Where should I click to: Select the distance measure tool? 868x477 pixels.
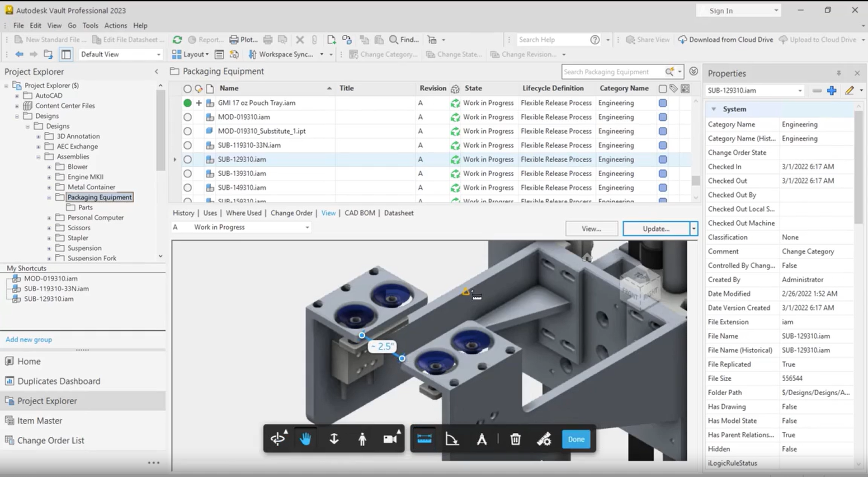[x=425, y=439]
